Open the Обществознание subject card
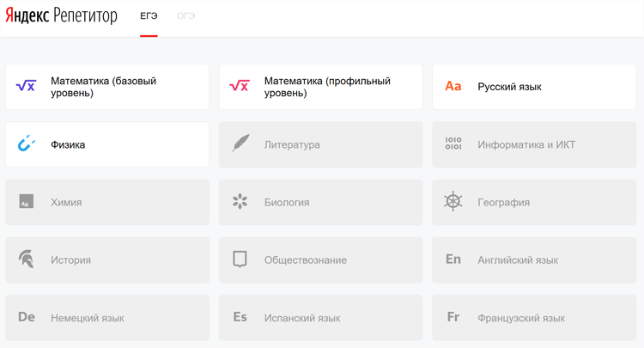 tap(320, 259)
